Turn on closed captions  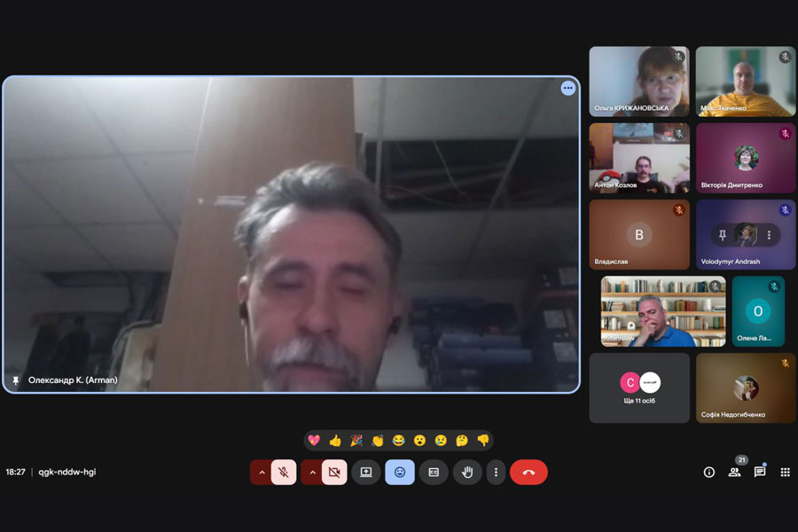click(x=434, y=473)
